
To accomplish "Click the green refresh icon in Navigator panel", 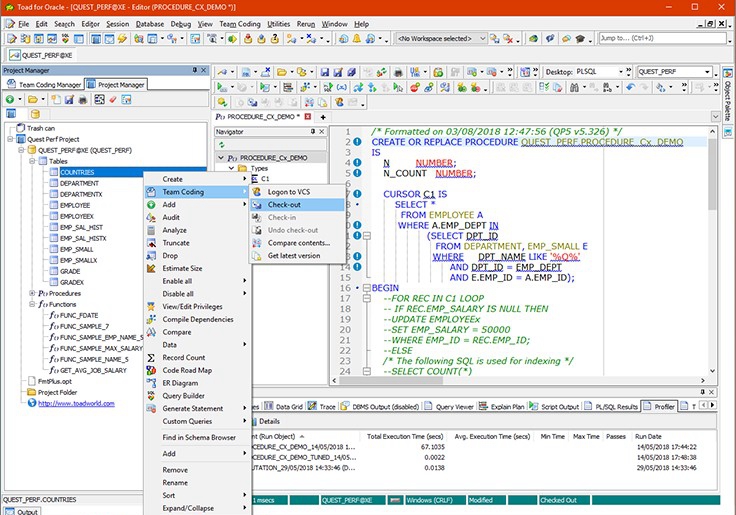I will (x=222, y=145).
